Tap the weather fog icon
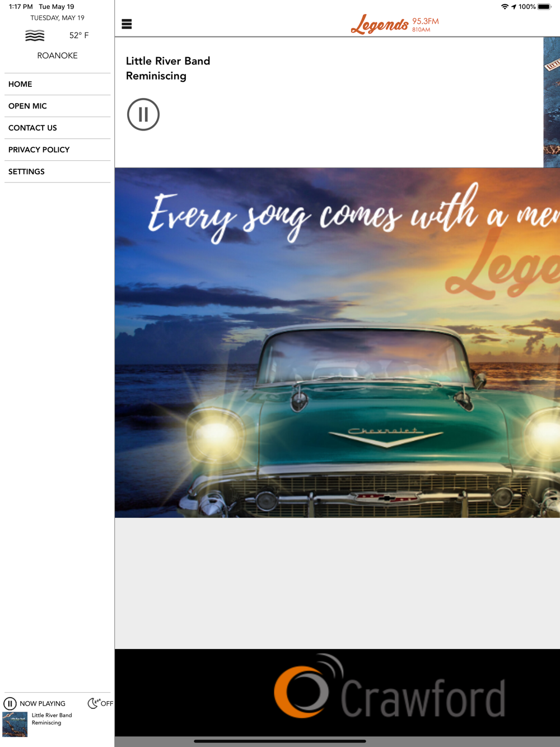Screen dimensions: 560x747 click(35, 36)
